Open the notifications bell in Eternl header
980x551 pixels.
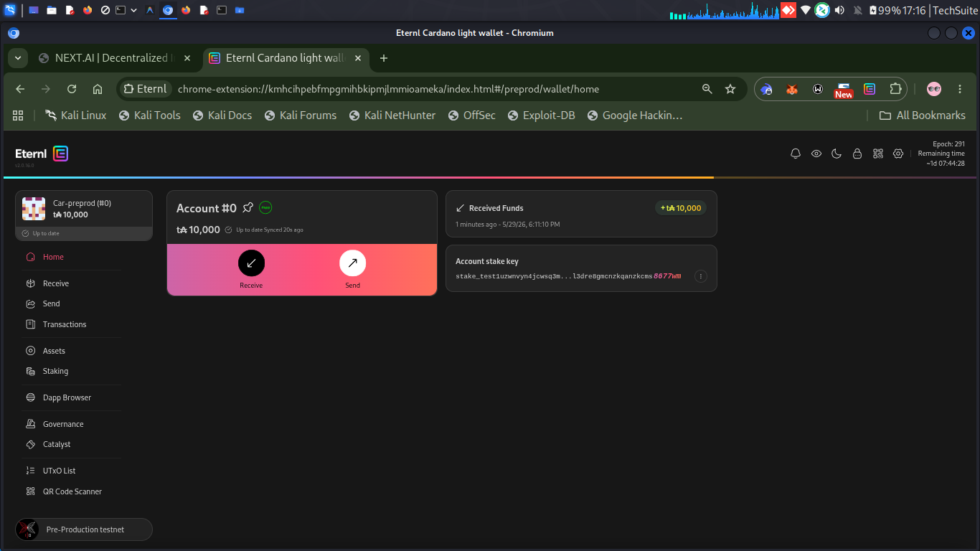point(796,154)
